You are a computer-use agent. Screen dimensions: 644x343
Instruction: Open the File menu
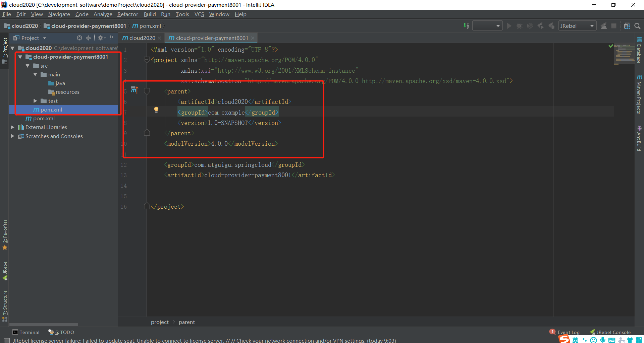tap(7, 14)
